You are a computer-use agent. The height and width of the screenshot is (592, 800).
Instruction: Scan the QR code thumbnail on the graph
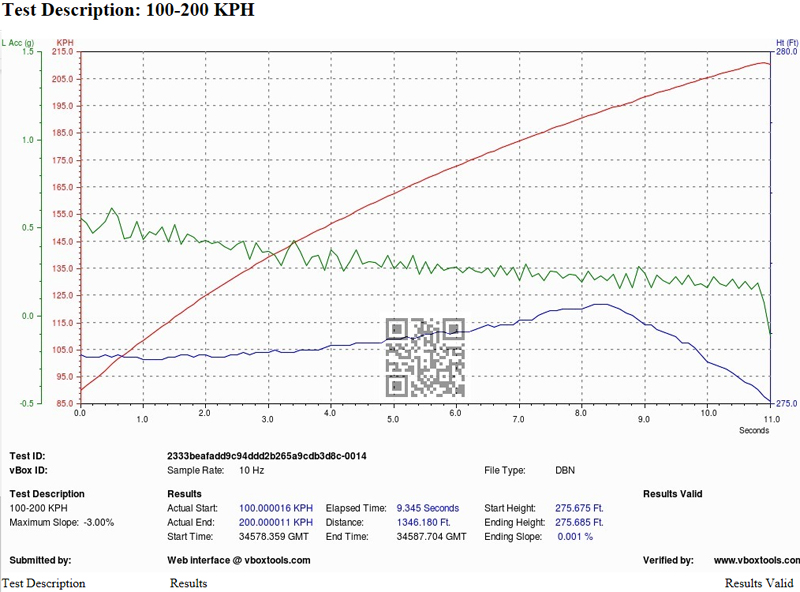[424, 352]
